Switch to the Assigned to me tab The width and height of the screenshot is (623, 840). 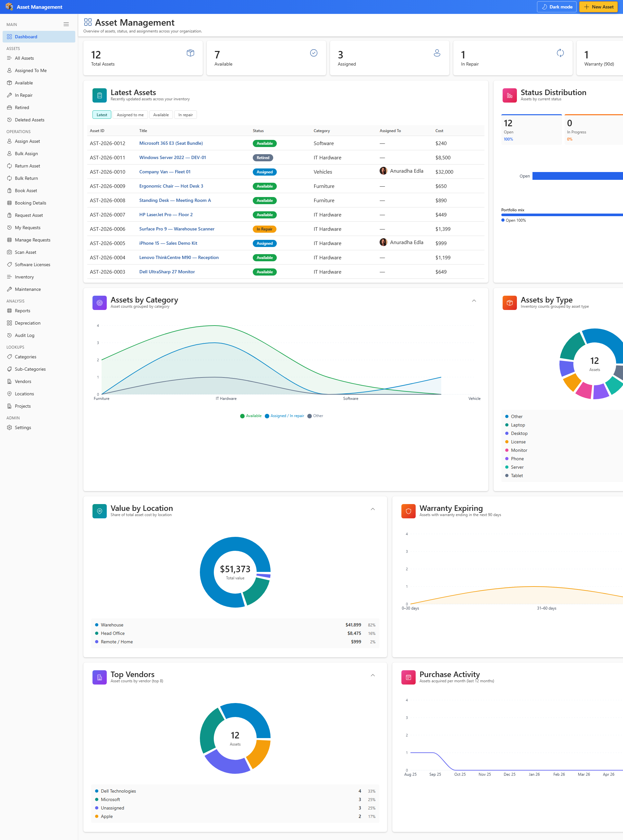tap(130, 115)
